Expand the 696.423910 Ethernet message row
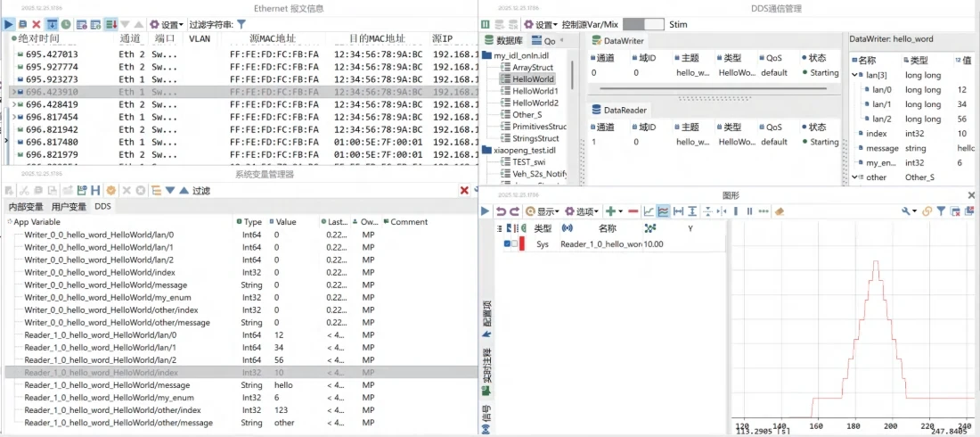The width and height of the screenshot is (980, 437). pos(13,92)
